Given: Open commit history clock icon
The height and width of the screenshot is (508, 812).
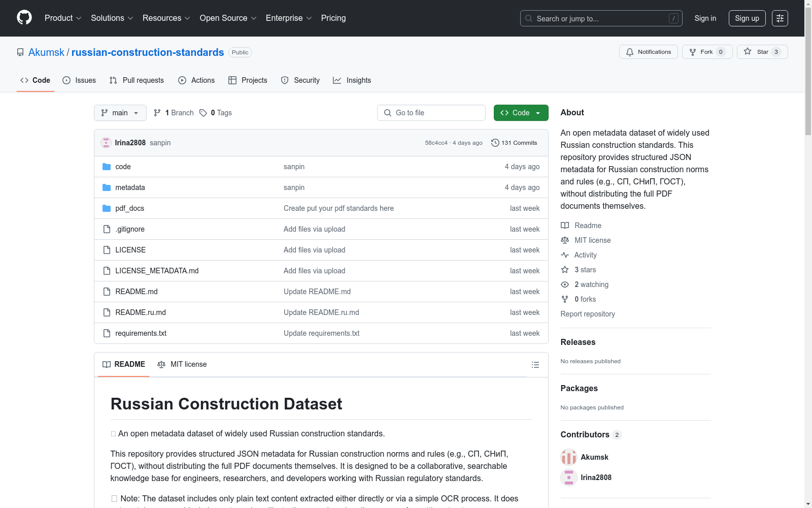Looking at the screenshot, I should tap(495, 143).
